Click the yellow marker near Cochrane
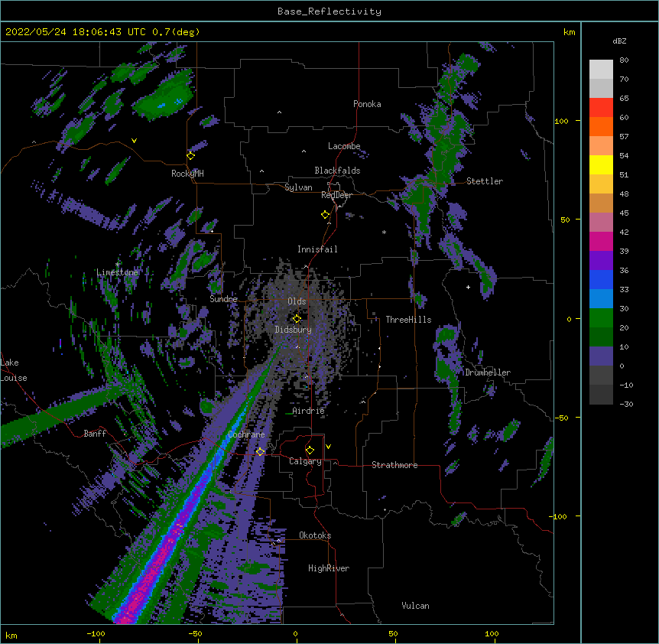Screen dimensions: 659x644 260,451
